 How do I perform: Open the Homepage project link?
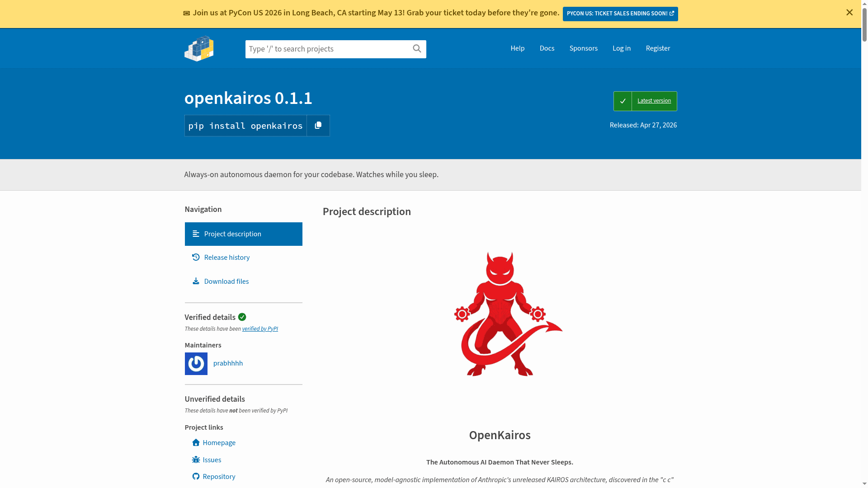tap(219, 443)
